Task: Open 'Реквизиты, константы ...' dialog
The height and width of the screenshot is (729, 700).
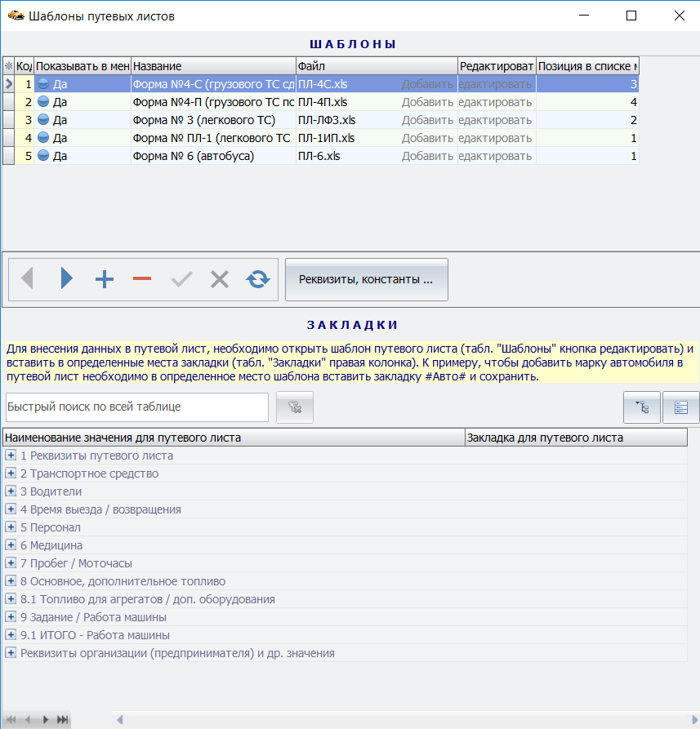Action: [367, 279]
